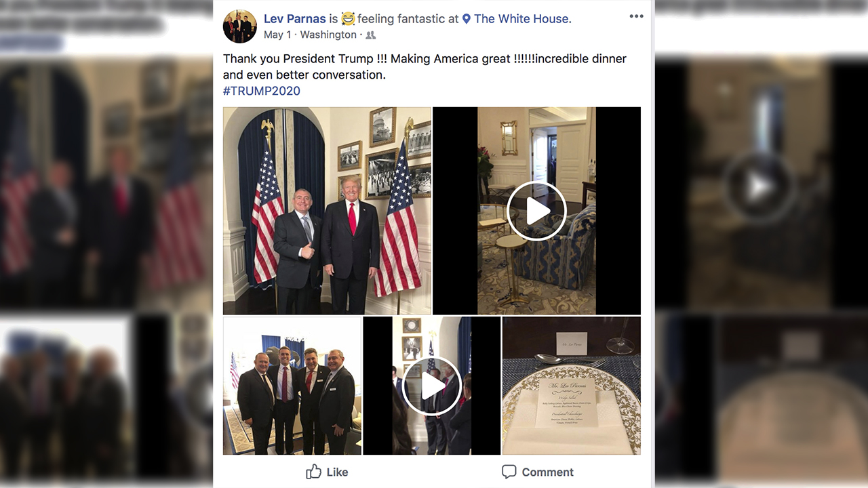Screen dimensions: 868x488
Task: Play the bottom center video
Action: [432, 386]
